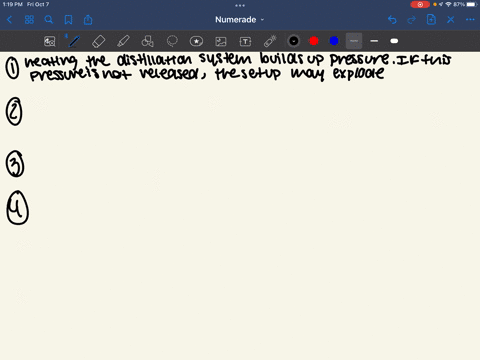Choose the blue pen color
The width and height of the screenshot is (480, 360).
pyautogui.click(x=334, y=41)
